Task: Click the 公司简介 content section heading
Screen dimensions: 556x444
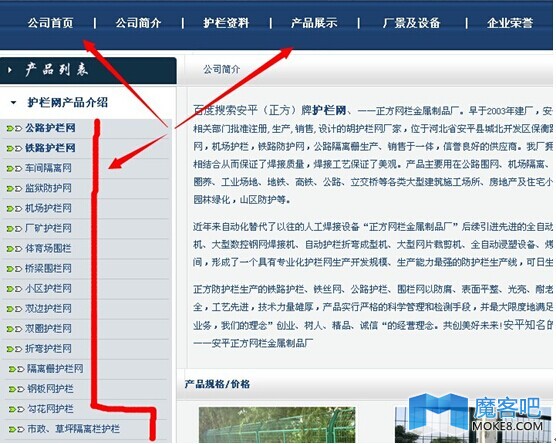Action: (222, 69)
